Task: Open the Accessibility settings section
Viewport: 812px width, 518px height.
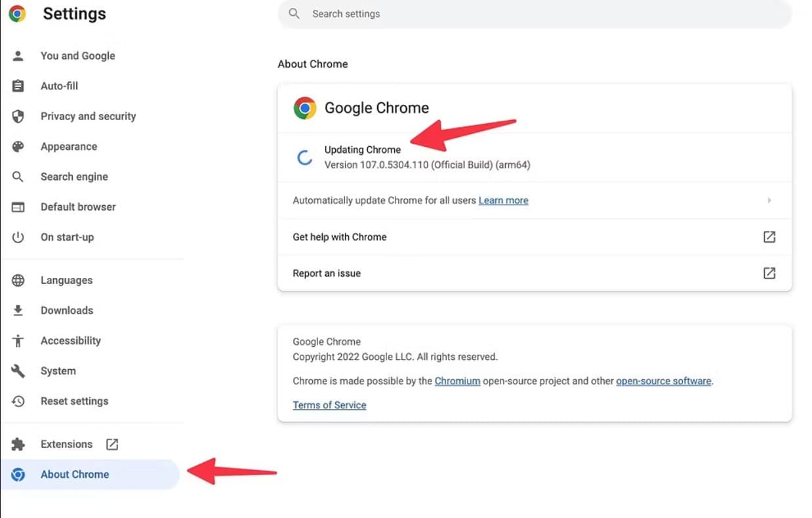Action: (70, 340)
